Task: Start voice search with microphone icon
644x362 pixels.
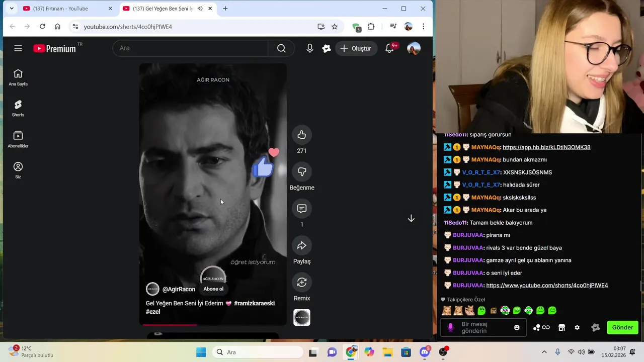Action: [310, 48]
